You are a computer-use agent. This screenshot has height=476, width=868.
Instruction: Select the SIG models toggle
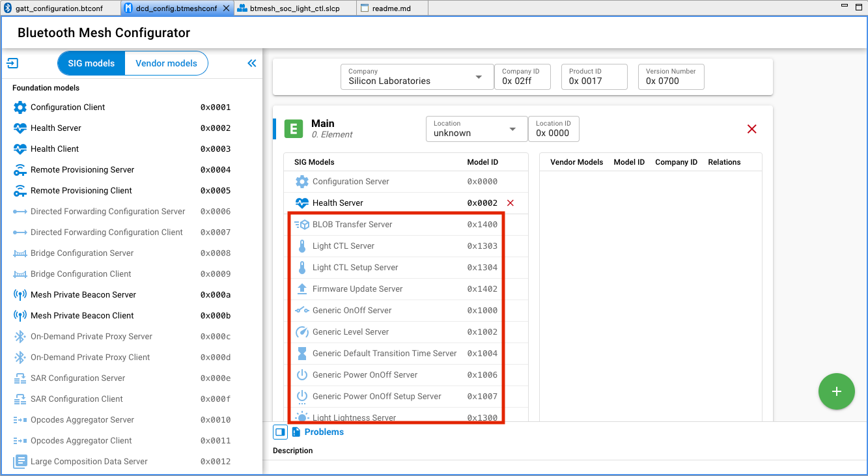(x=91, y=63)
